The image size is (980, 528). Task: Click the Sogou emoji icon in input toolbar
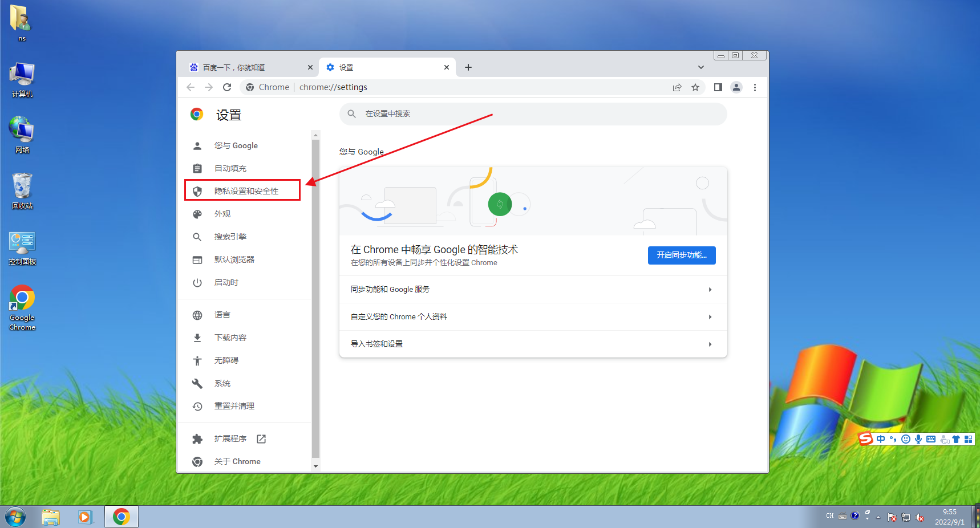pos(905,439)
